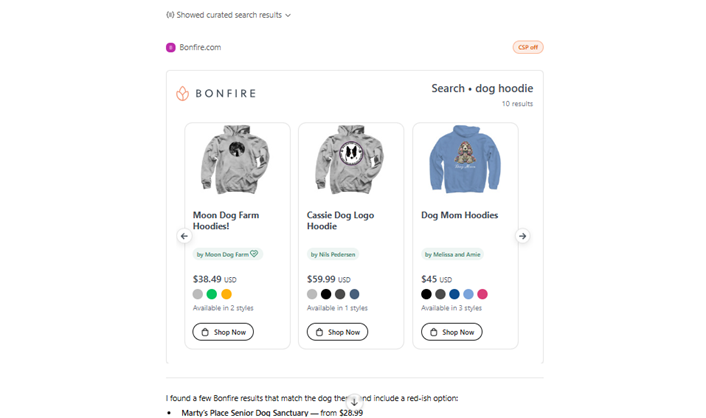Image resolution: width=706 pixels, height=418 pixels.
Task: Click bag icon in Dog Mom Shop Now
Action: (434, 332)
